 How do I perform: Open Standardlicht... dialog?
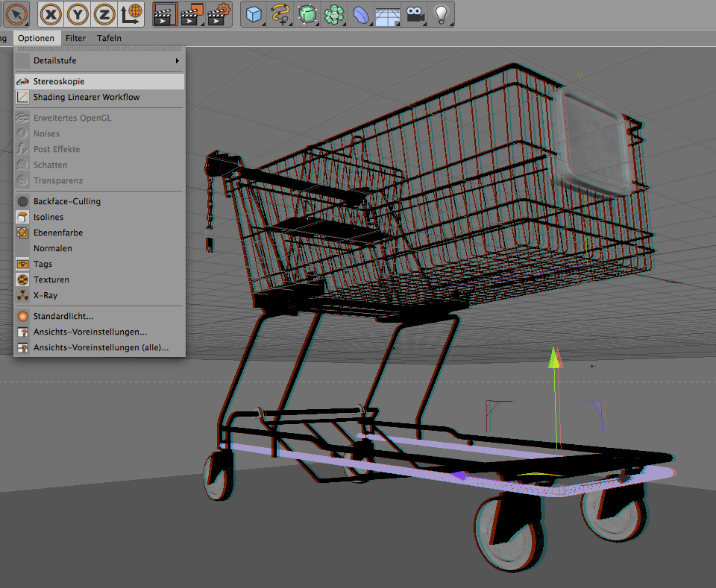[63, 316]
